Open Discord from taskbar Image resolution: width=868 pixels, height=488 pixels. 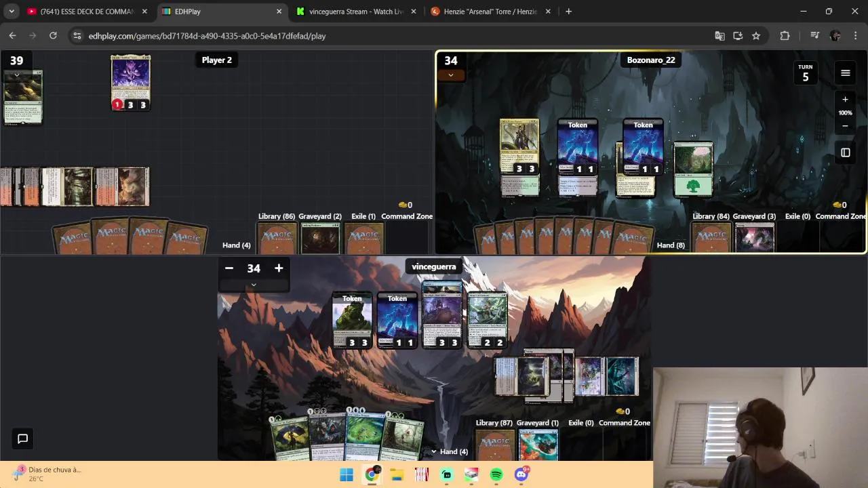[x=521, y=475]
